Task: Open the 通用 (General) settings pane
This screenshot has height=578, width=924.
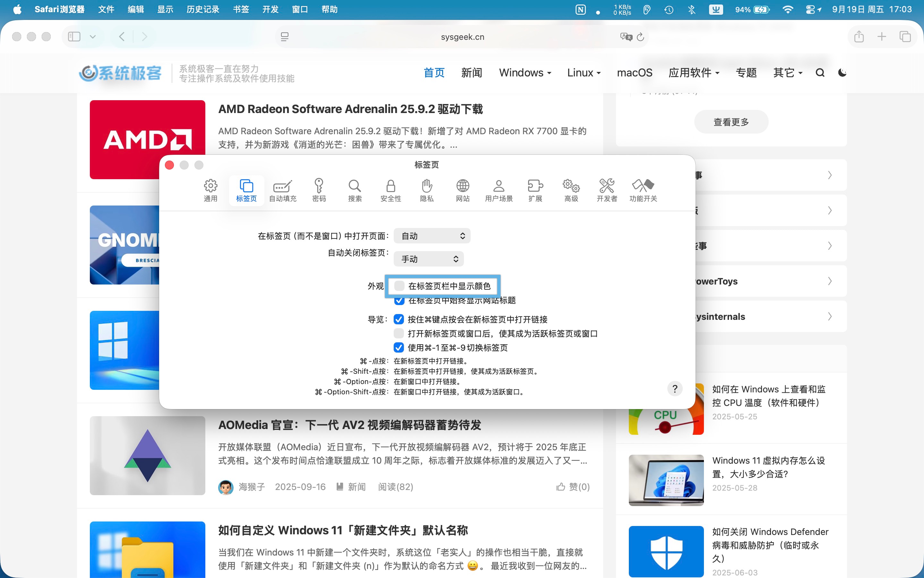Action: point(210,190)
